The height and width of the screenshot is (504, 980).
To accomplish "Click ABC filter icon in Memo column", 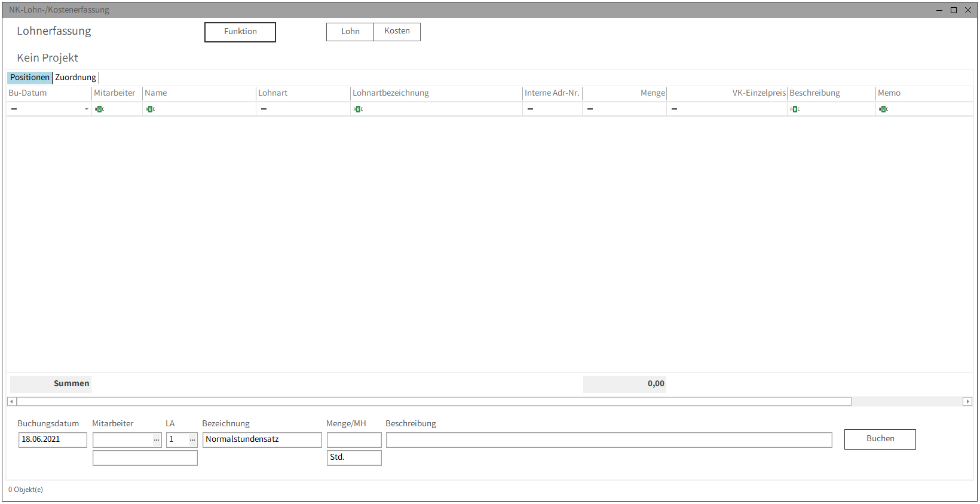I will [x=883, y=109].
